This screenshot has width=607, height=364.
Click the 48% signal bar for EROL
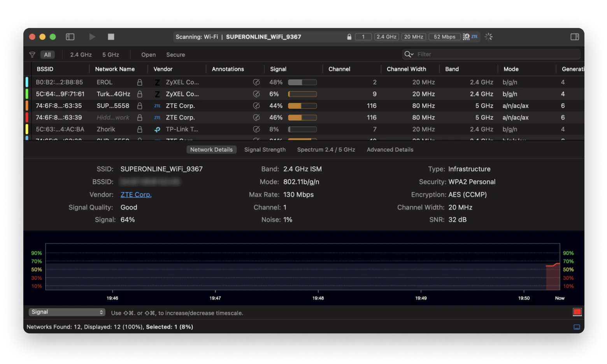point(302,82)
